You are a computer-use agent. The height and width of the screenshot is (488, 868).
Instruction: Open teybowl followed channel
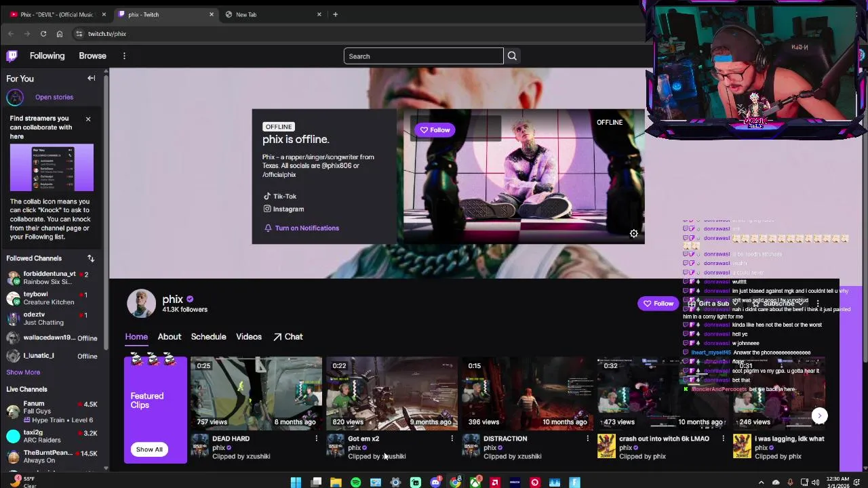(x=53, y=298)
